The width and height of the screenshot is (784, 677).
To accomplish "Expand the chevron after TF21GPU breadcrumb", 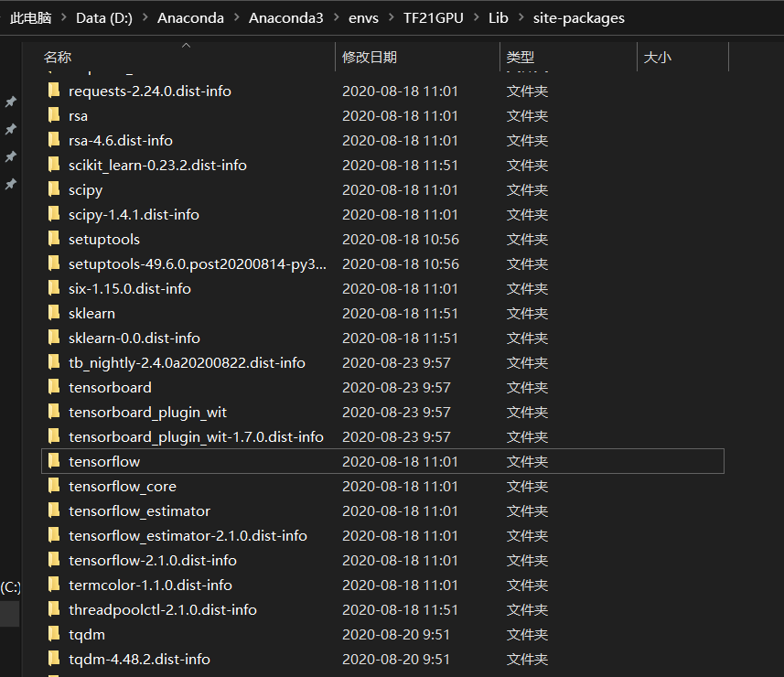I will [x=477, y=17].
